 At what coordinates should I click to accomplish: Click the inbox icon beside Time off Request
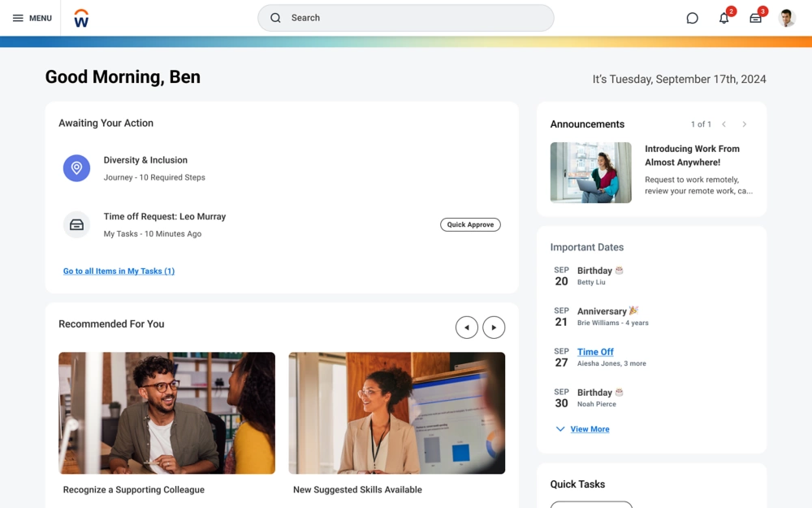click(76, 224)
